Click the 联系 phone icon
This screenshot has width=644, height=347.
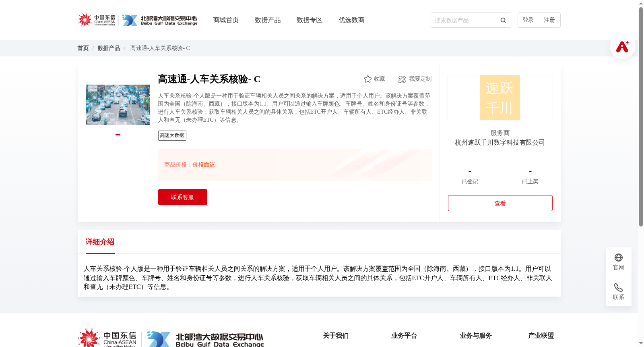(x=619, y=287)
